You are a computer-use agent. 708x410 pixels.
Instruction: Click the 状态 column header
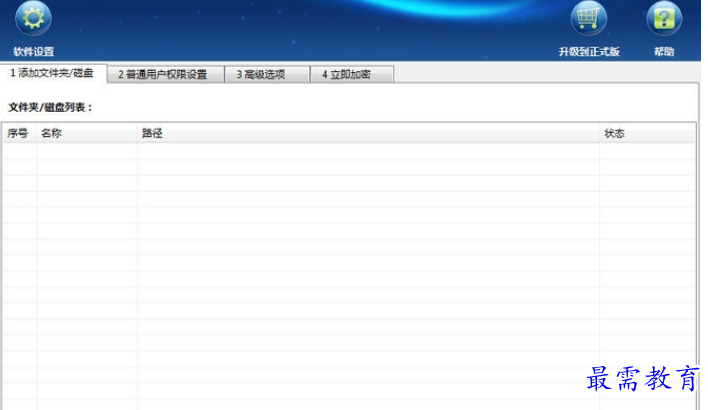click(x=647, y=133)
